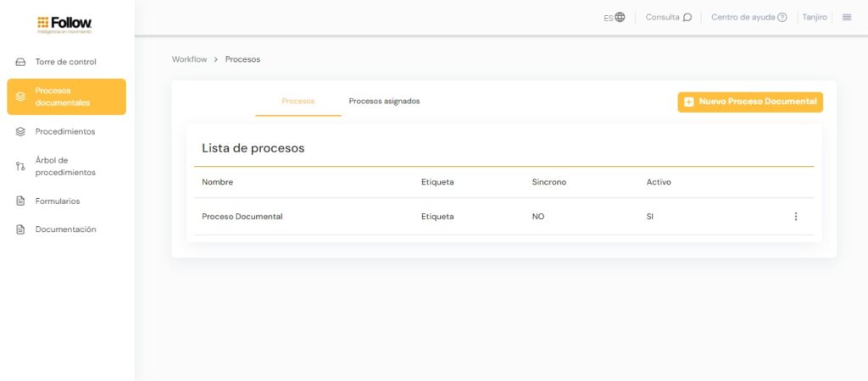868x381 pixels.
Task: Open the Follow logo home page
Action: click(64, 23)
